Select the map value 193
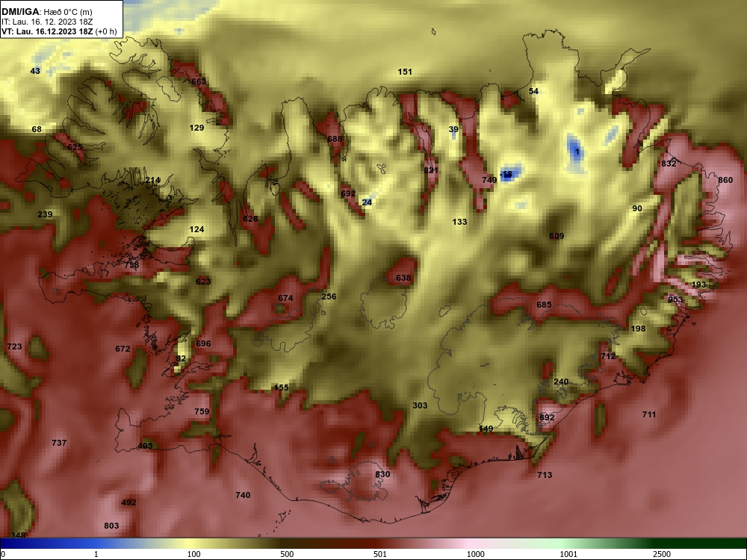Image resolution: width=747 pixels, height=560 pixels. click(698, 284)
